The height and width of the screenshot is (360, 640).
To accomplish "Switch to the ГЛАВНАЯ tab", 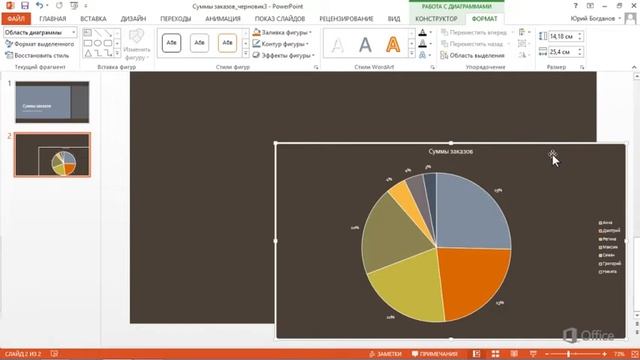I will click(x=53, y=19).
